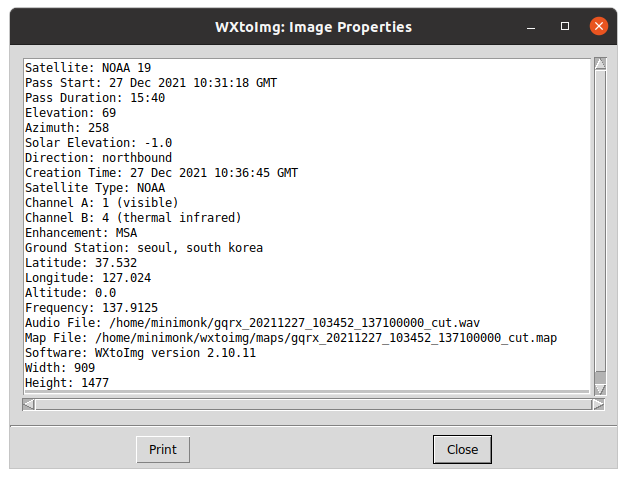
Task: Click the 'Height: 1477' line
Action: tap(67, 383)
